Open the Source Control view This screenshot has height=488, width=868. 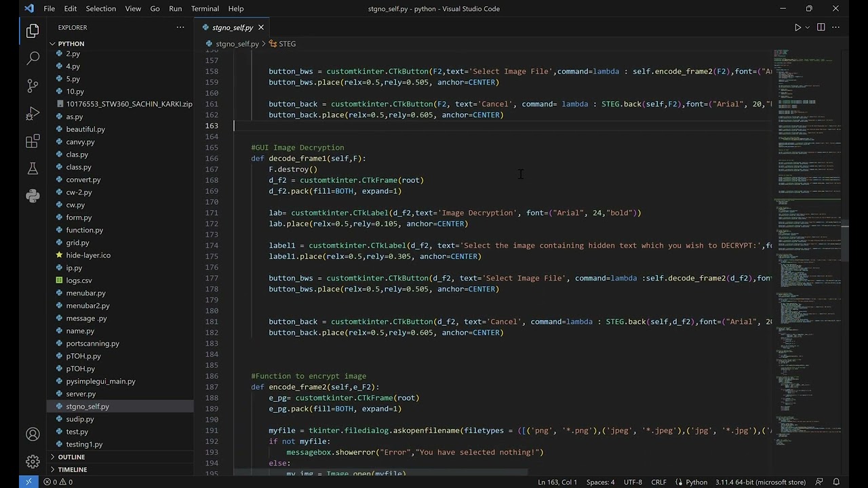coord(33,86)
